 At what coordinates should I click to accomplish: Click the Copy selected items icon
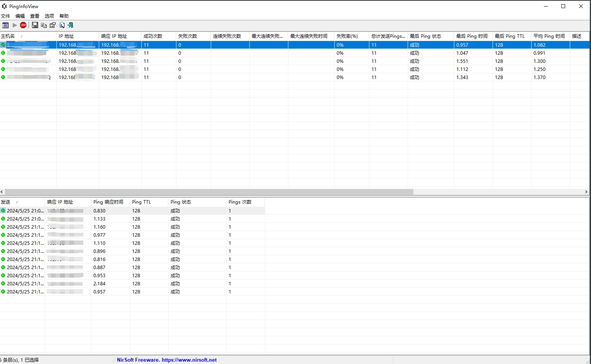pos(44,25)
